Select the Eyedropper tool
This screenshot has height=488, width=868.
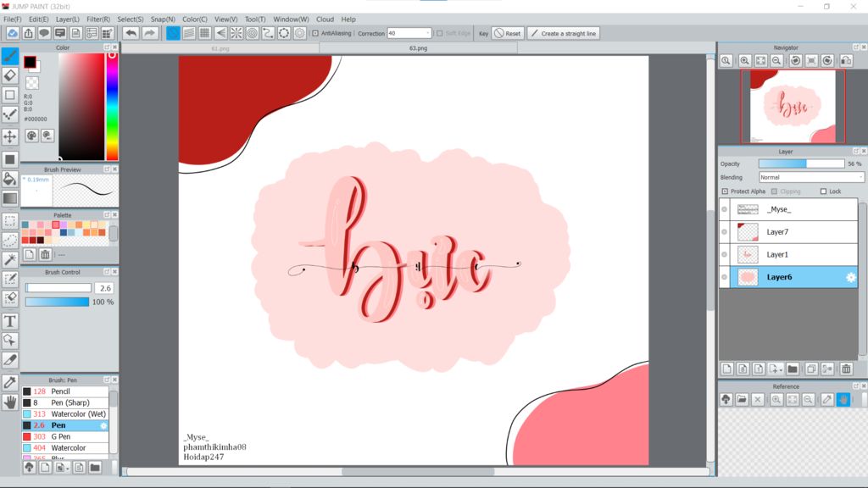tap(10, 382)
